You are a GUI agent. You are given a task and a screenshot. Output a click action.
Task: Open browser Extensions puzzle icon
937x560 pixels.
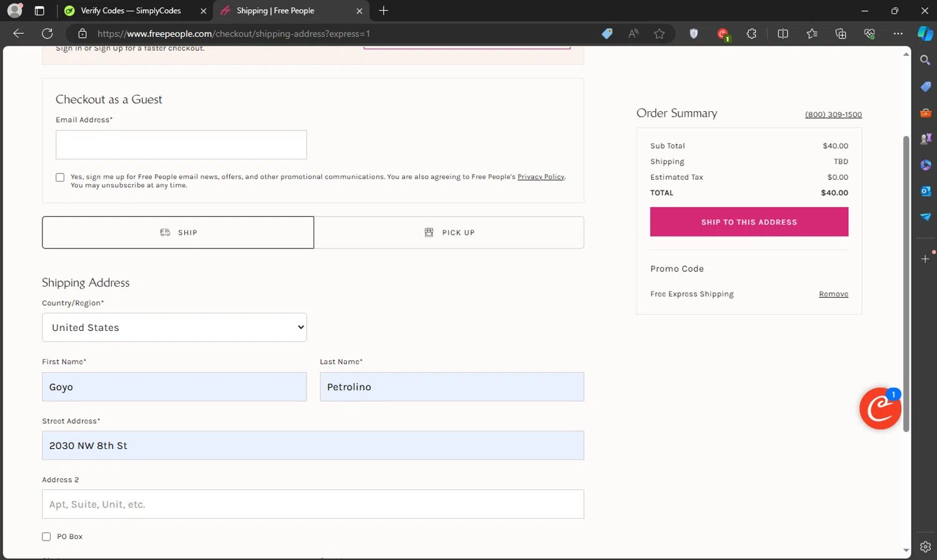[x=751, y=34]
